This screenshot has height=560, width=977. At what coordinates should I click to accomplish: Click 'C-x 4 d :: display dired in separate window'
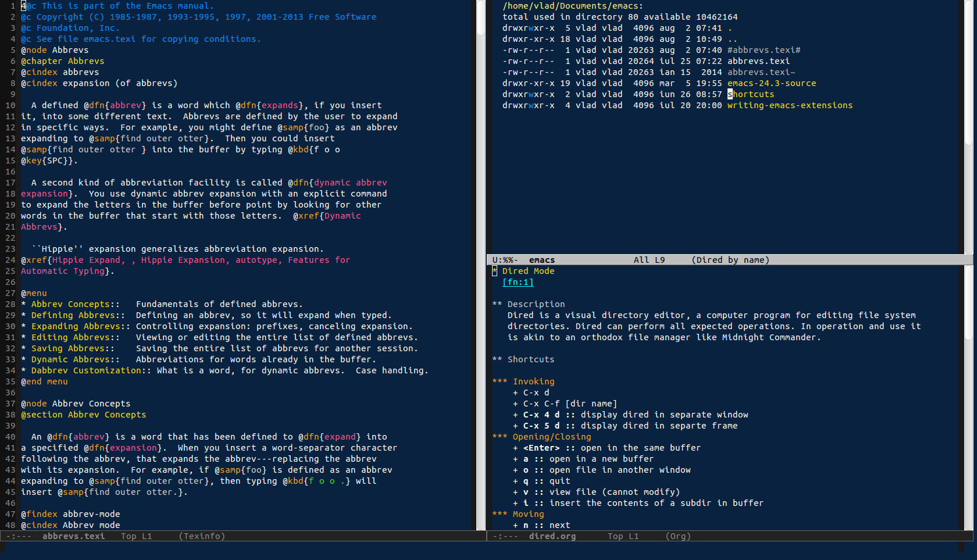click(630, 415)
